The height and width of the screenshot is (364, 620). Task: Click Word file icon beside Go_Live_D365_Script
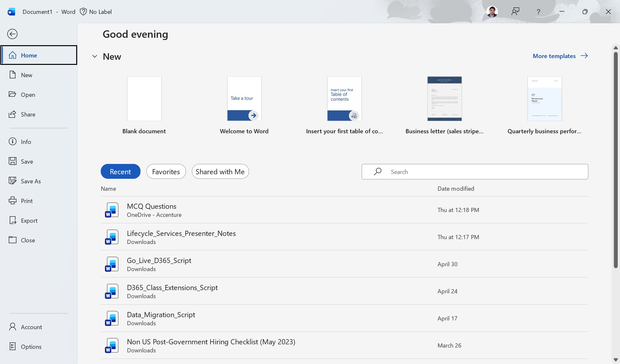pyautogui.click(x=112, y=264)
